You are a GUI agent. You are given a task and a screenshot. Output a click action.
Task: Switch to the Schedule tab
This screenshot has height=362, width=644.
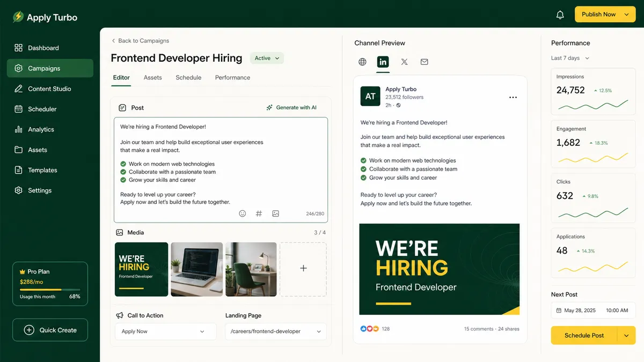[188, 78]
